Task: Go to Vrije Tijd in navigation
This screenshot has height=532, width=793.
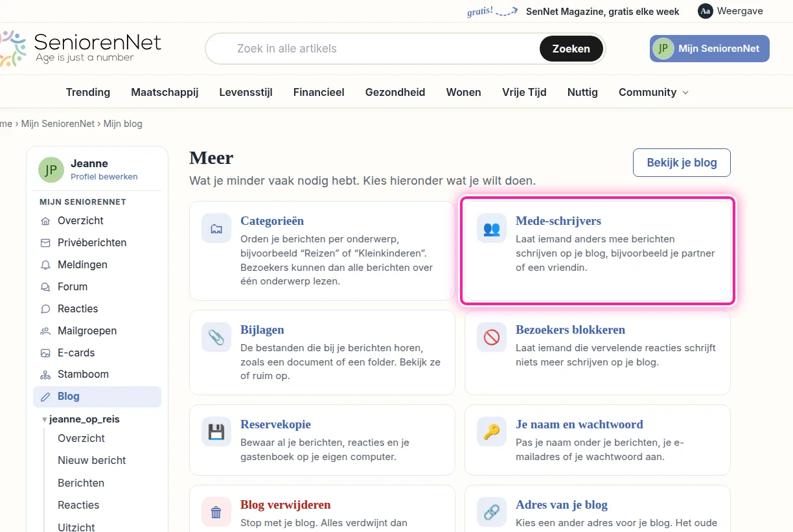Action: pos(524,92)
